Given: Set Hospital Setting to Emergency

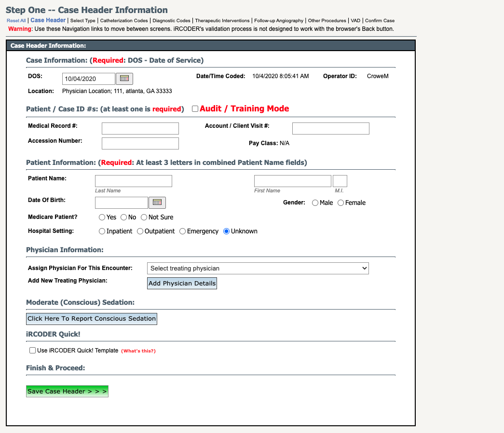Looking at the screenshot, I should click(183, 231).
